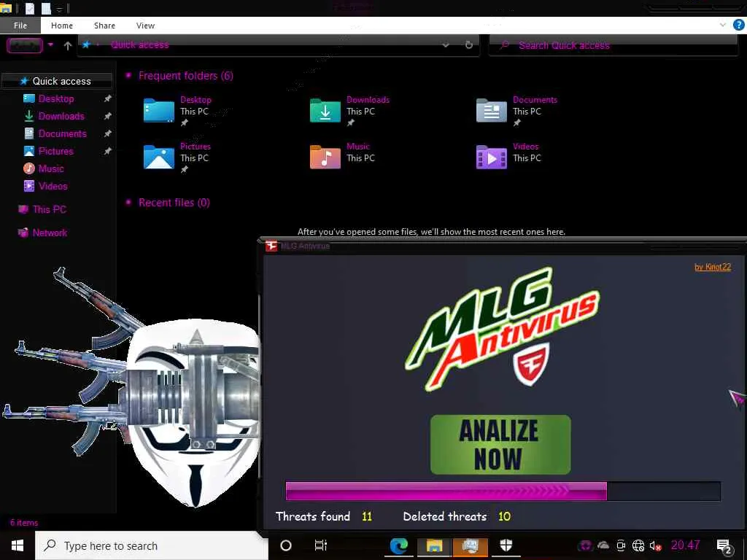Screen dimensions: 747x560
Task: Click the MLG Antivirus logo image
Action: [x=502, y=329]
